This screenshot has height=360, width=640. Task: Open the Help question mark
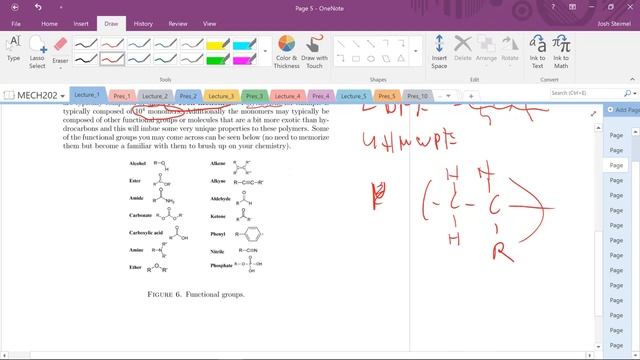tap(553, 7)
